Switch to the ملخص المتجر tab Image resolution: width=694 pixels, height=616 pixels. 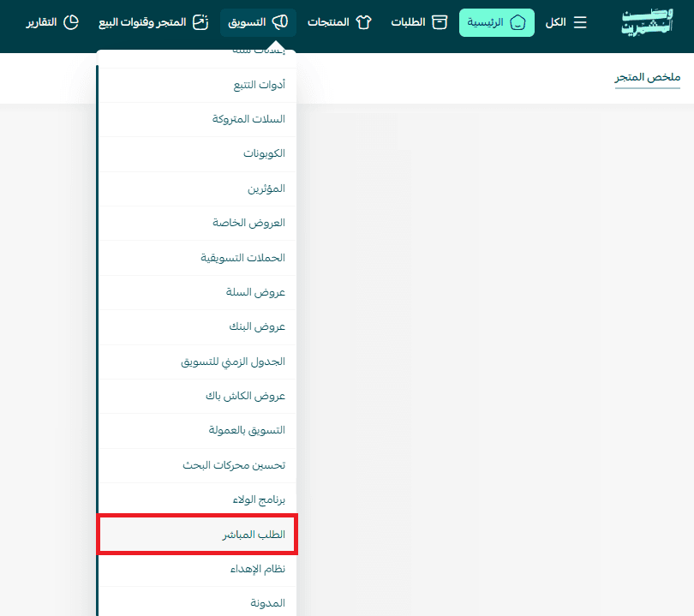[647, 78]
